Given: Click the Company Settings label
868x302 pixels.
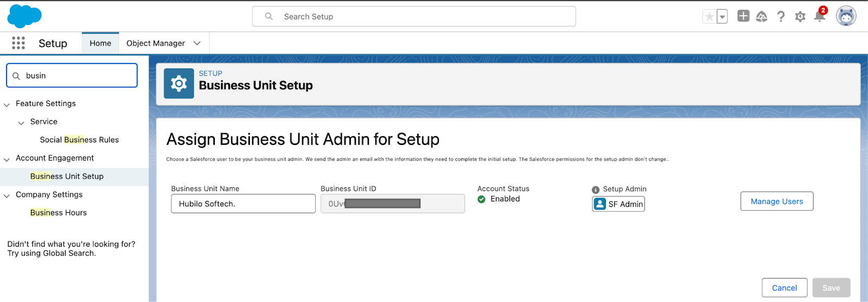Looking at the screenshot, I should pyautogui.click(x=49, y=194).
